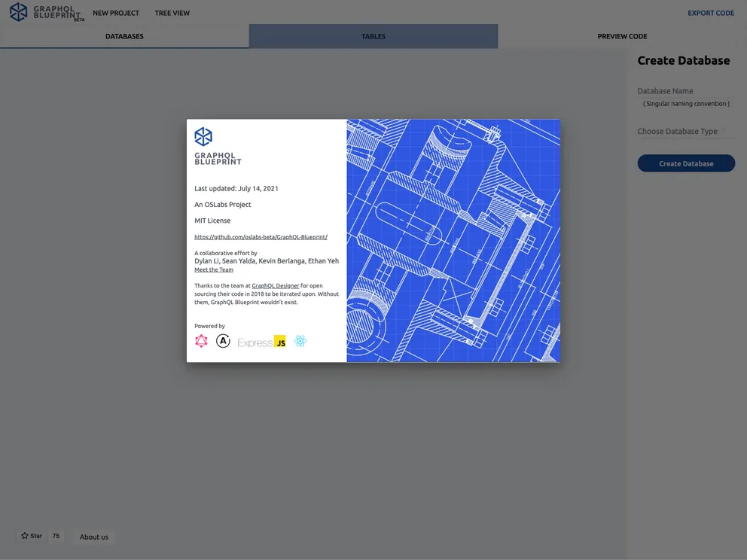747x560 pixels.
Task: Open the PREVIEW CODE tab
Action: [x=622, y=35]
